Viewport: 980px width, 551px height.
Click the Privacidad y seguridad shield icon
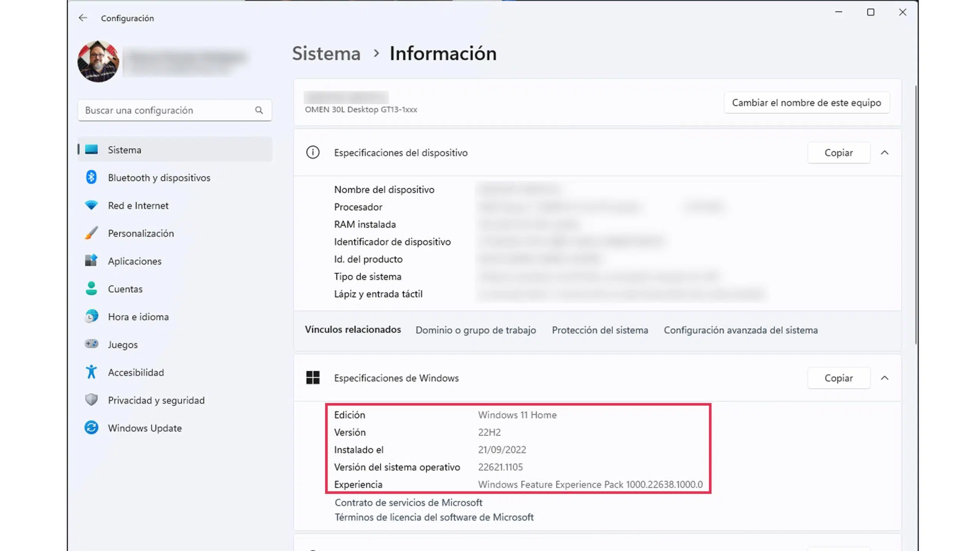coord(91,400)
